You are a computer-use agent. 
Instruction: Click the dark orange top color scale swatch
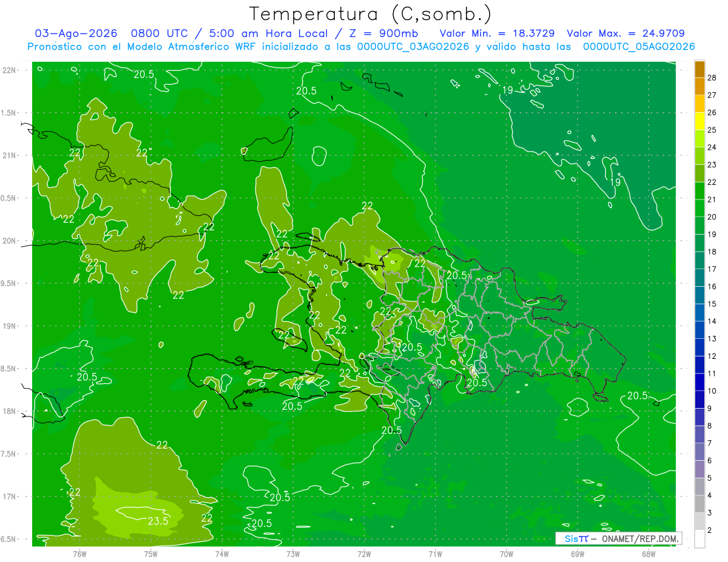coord(699,69)
